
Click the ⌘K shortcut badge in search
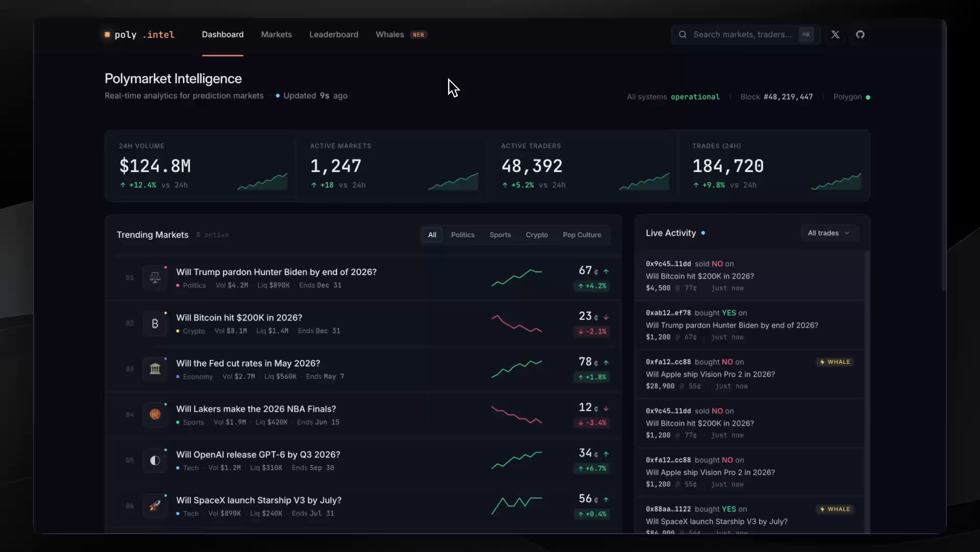pos(807,34)
